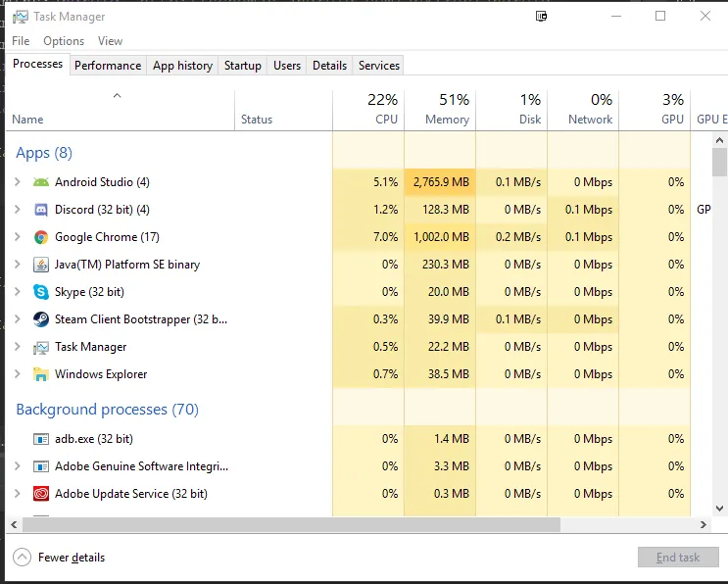This screenshot has width=728, height=584.
Task: Switch to the Performance tab
Action: [108, 66]
